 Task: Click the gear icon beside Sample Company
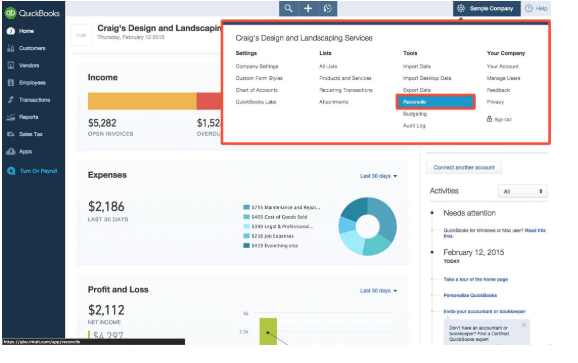461,8
